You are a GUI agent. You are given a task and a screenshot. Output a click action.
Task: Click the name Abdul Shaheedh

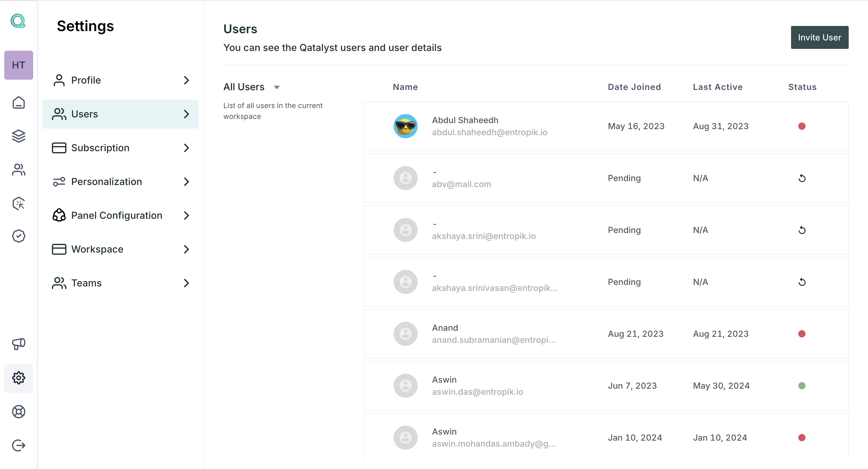pyautogui.click(x=465, y=120)
